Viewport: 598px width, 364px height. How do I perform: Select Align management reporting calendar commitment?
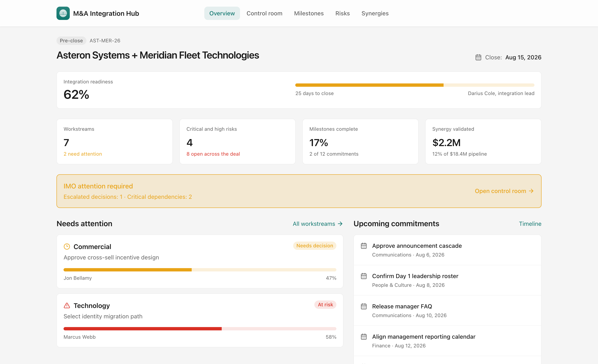tap(447, 341)
